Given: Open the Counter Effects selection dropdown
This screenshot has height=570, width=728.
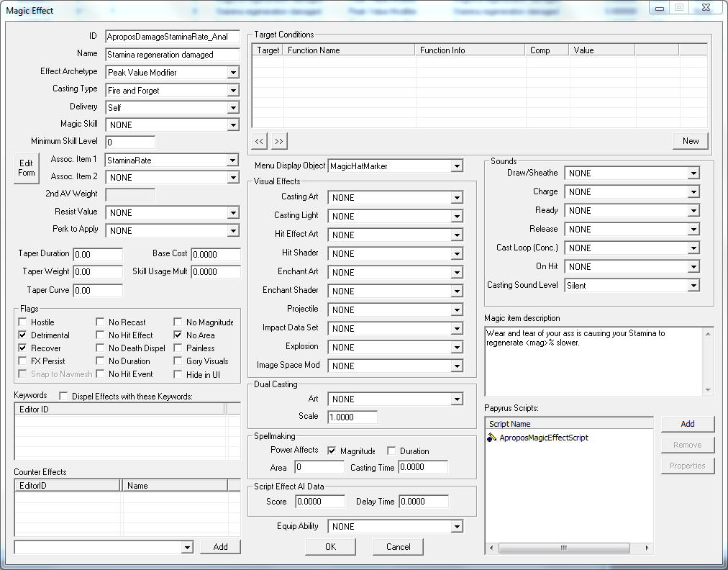Looking at the screenshot, I should tap(187, 547).
